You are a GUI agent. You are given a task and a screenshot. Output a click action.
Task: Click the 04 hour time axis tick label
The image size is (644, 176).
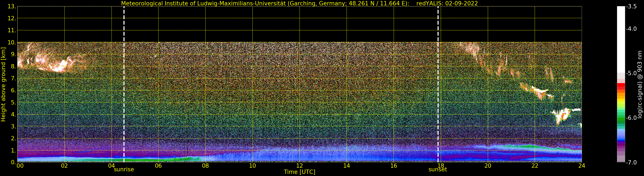click(x=111, y=166)
